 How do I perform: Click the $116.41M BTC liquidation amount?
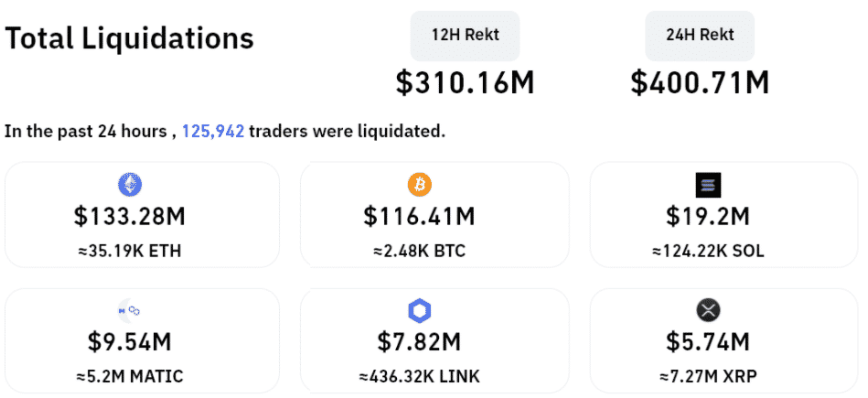(419, 217)
